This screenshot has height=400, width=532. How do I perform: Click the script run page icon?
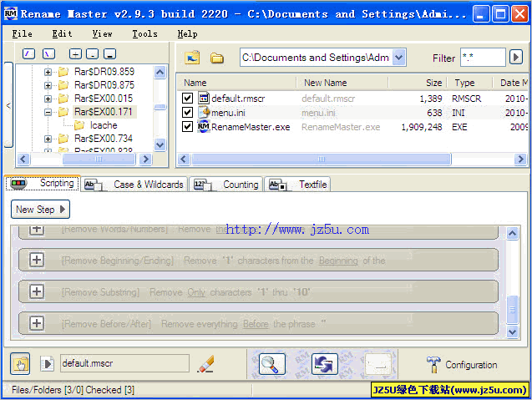[x=47, y=364]
